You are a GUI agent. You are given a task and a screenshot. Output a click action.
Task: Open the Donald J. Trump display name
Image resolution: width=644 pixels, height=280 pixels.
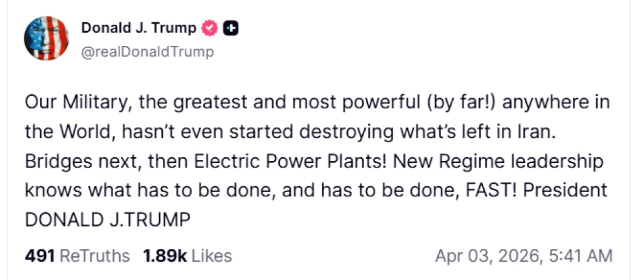click(x=138, y=28)
